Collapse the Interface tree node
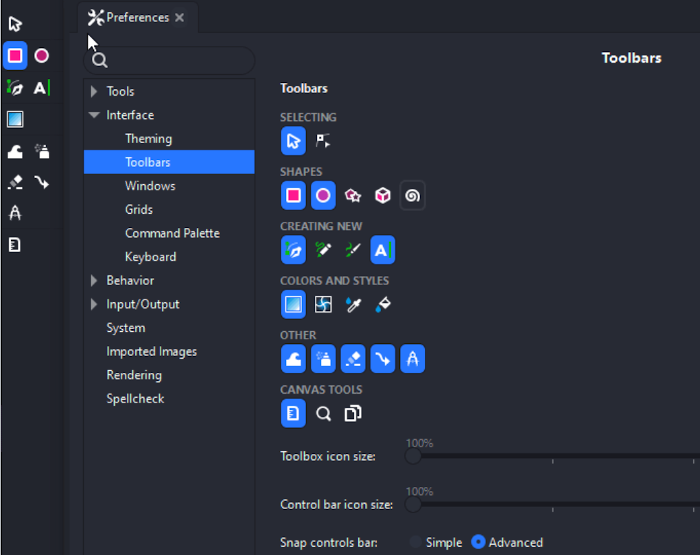 (94, 115)
